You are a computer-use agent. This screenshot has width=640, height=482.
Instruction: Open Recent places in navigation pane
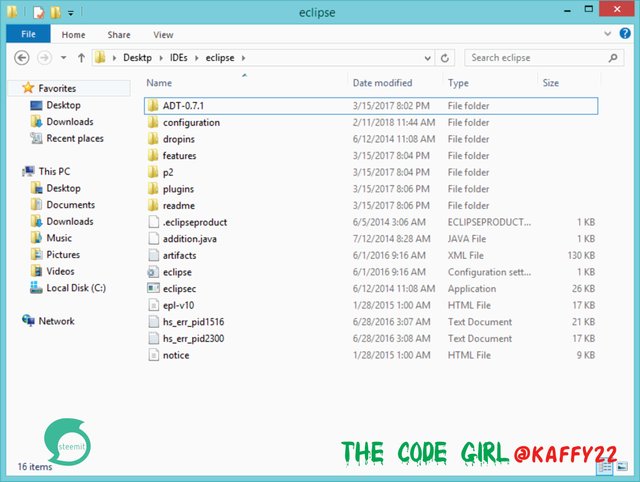75,138
